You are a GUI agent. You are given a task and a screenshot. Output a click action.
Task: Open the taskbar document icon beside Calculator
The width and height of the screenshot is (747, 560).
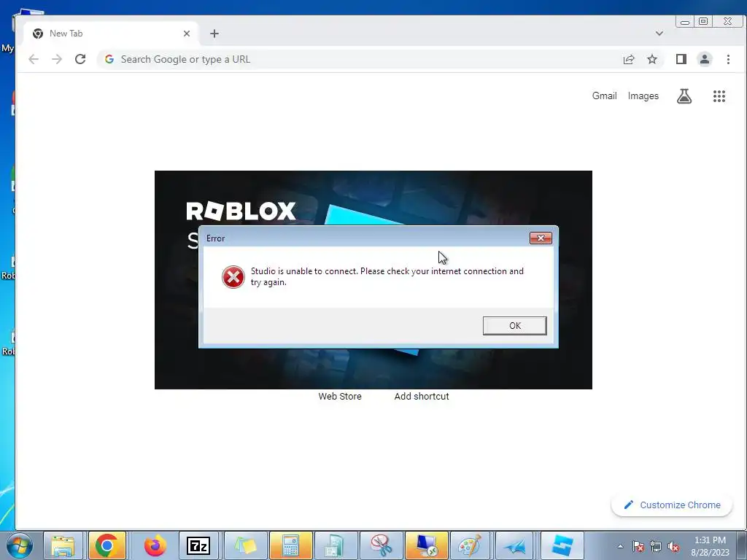[336, 545]
